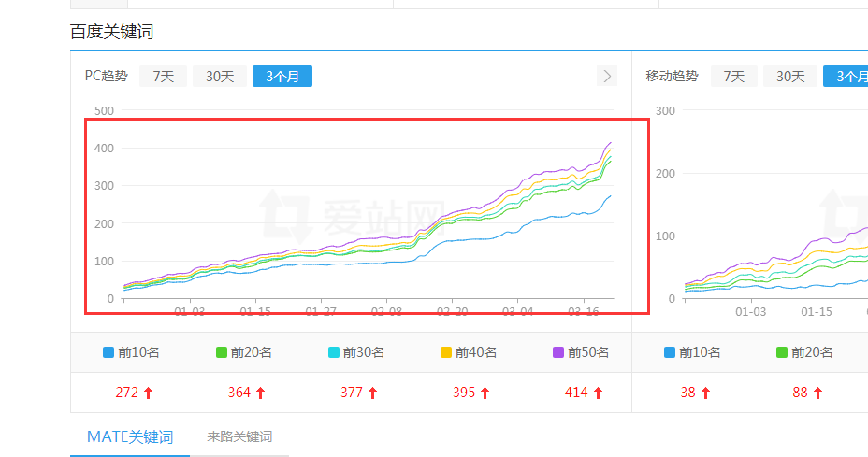
Task: Click the right chevron arrow beside PC trend
Action: pos(607,77)
